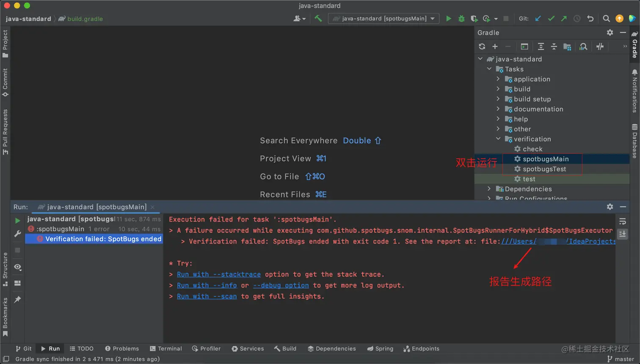The height and width of the screenshot is (364, 640).
Task: Click Git Push green arrow
Action: 564,19
